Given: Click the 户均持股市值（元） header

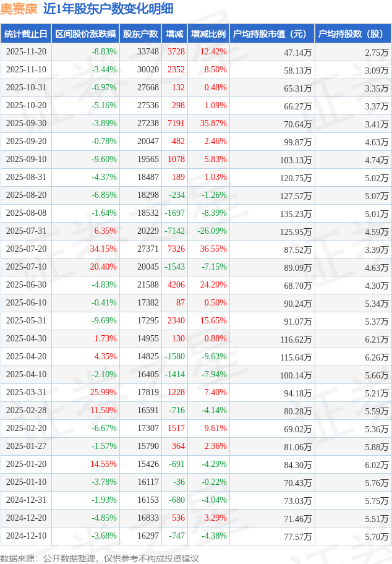Looking at the screenshot, I should (272, 34).
